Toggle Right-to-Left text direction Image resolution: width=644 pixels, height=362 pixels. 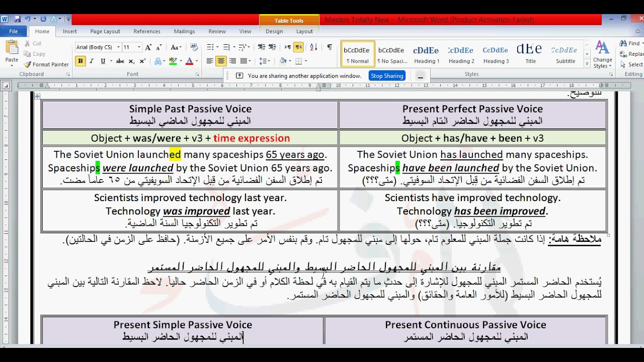(298, 47)
